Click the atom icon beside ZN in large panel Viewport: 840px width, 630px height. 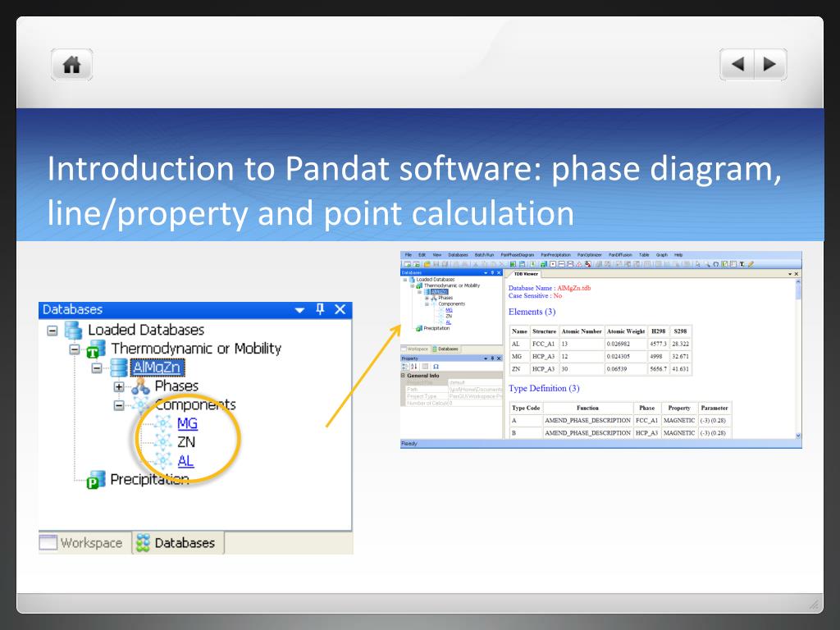pos(163,442)
